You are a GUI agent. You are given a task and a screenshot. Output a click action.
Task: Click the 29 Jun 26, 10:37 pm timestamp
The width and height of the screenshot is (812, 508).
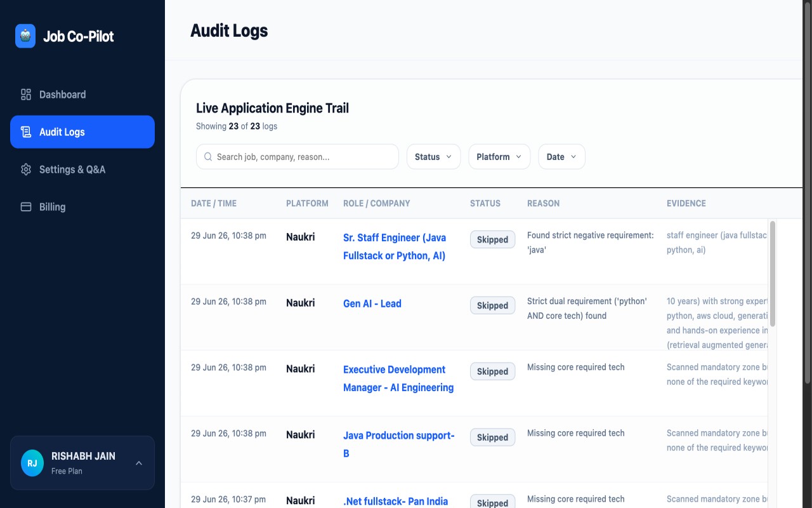pyautogui.click(x=228, y=500)
